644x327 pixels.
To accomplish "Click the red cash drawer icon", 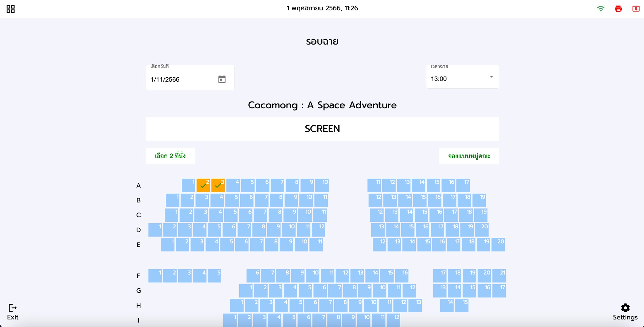I will click(x=636, y=9).
